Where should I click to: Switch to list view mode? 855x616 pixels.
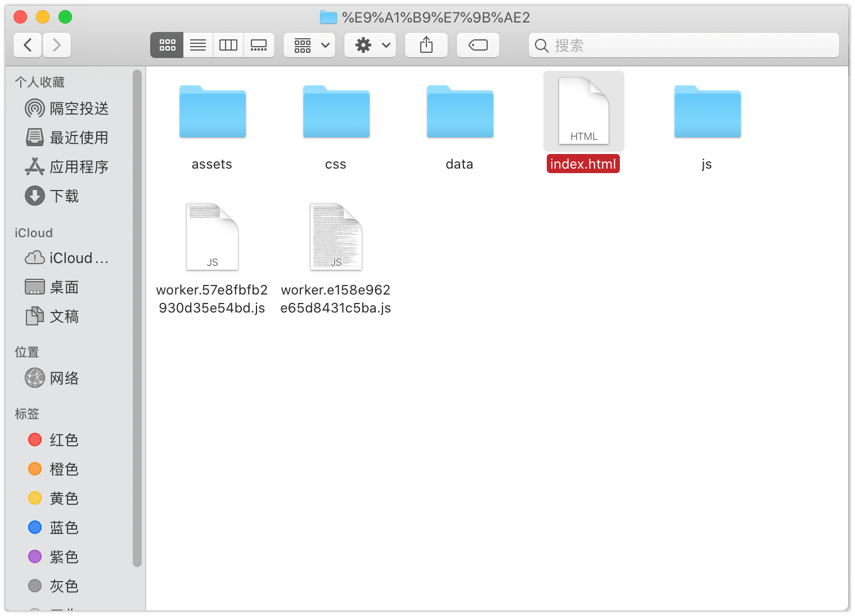(x=198, y=45)
